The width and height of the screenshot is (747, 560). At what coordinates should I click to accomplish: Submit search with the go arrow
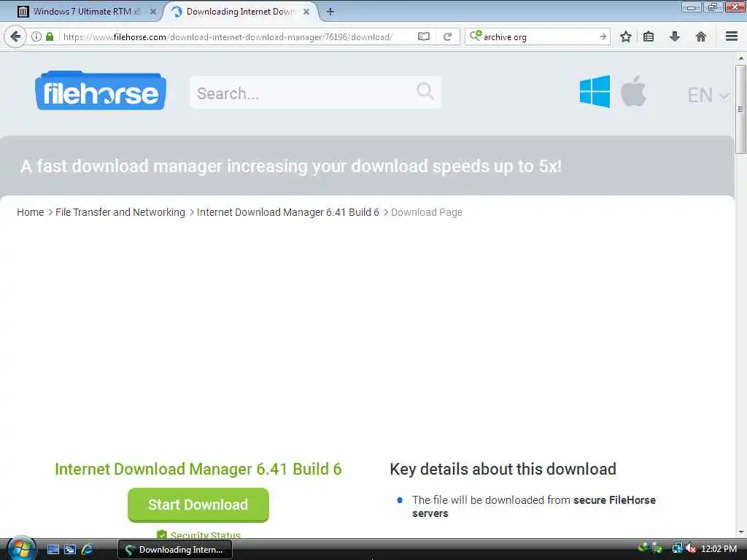click(603, 36)
